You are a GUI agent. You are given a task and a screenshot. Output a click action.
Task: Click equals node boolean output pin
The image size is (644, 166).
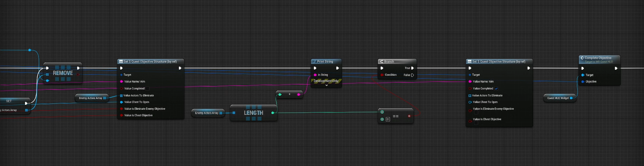[x=409, y=116]
